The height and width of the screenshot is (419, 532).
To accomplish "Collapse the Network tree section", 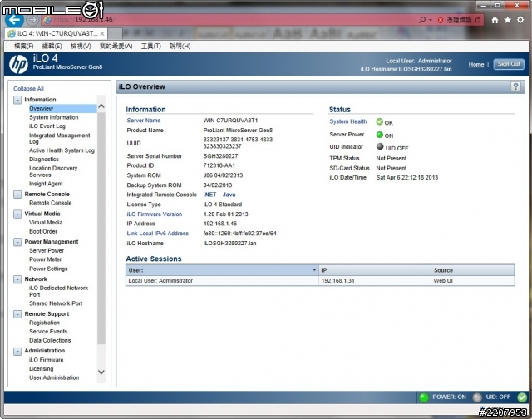I will pyautogui.click(x=17, y=279).
